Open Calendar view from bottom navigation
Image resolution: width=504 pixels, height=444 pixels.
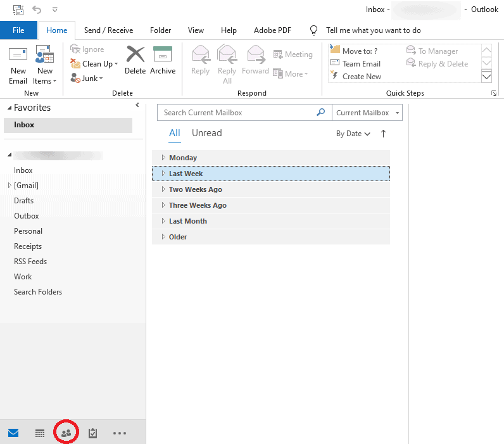pos(40,433)
